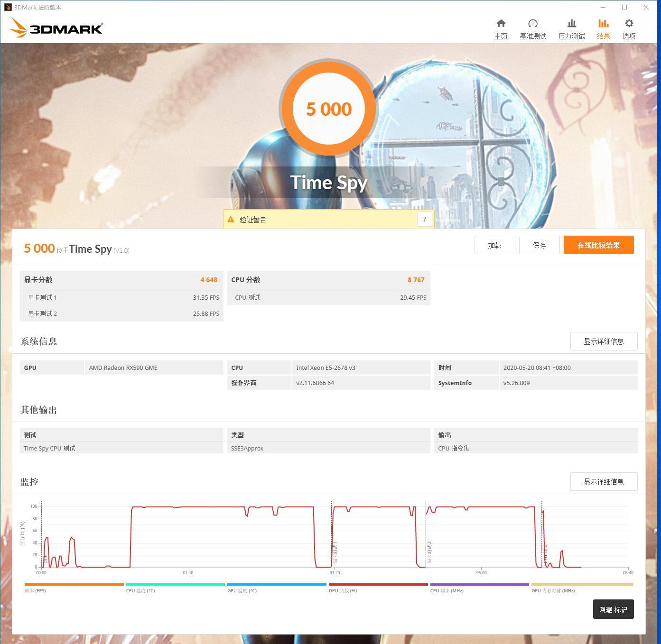Click the 加载 load button
Viewport: 661px width, 644px height.
494,245
